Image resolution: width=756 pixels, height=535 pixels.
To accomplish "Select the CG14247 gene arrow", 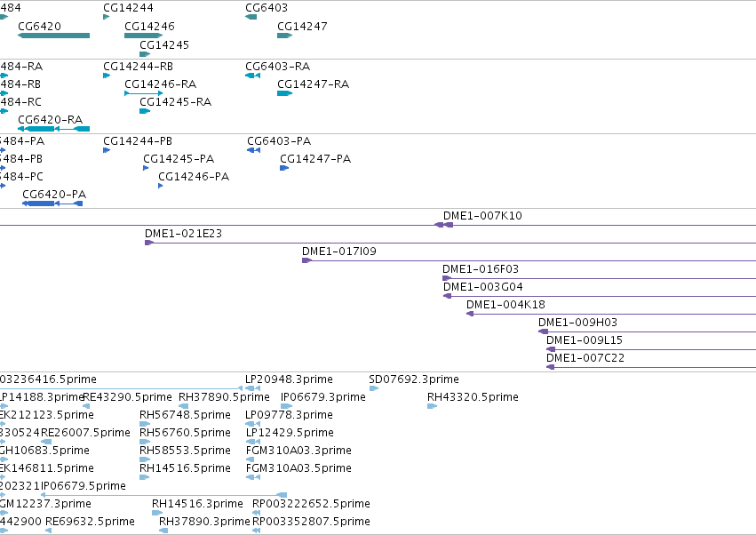I will click(x=284, y=36).
